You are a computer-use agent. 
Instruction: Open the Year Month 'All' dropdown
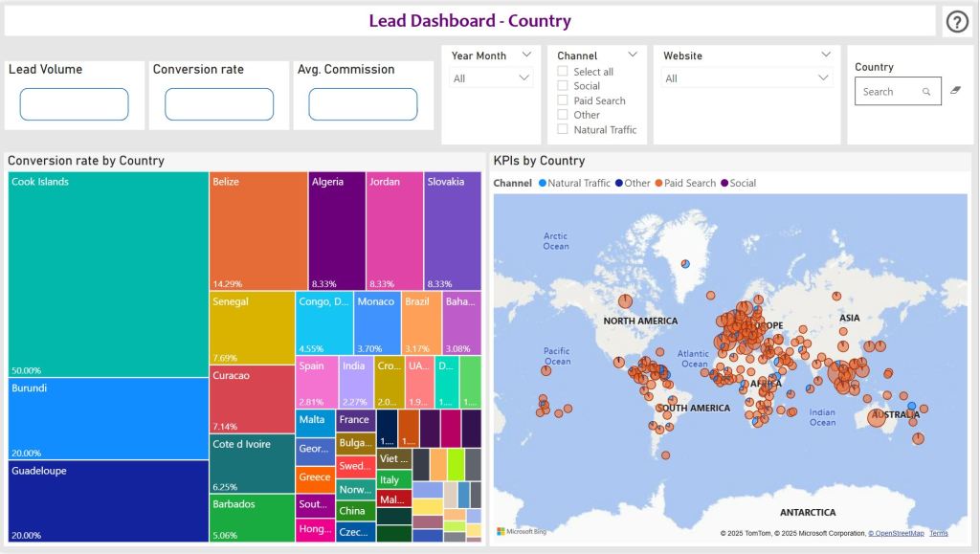click(491, 78)
